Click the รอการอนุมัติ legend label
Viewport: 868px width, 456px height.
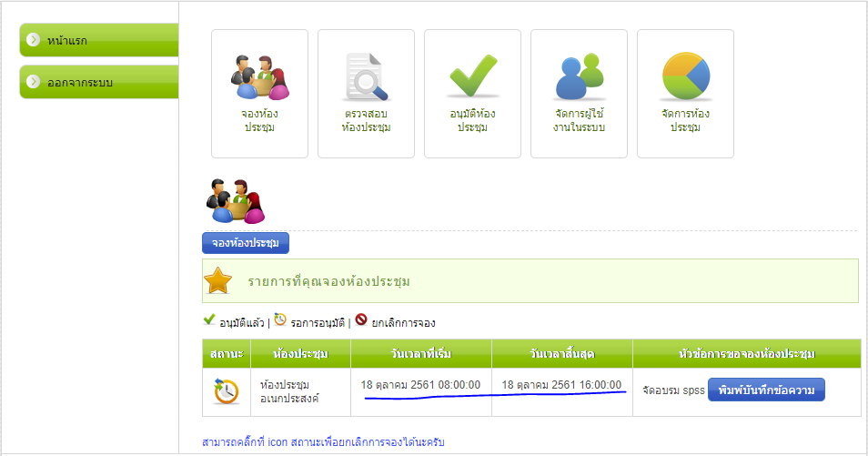318,322
